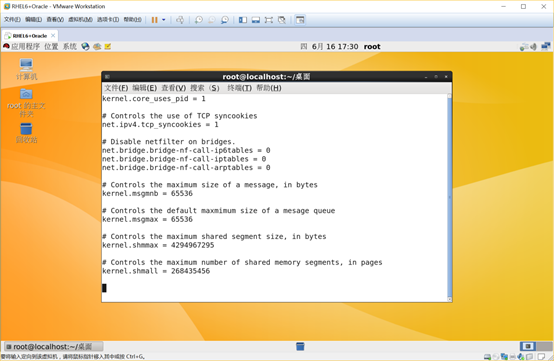
Task: Open root 的主文件夹 desktop icon
Action: coord(26,103)
